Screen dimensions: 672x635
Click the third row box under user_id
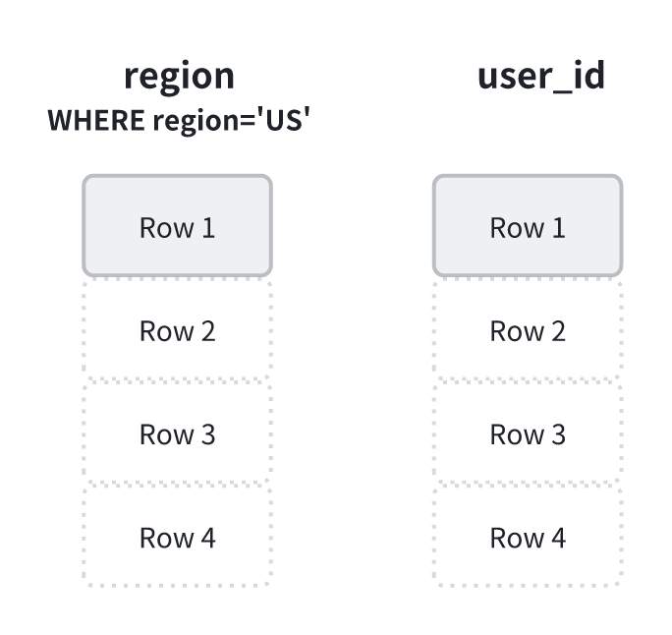tap(528, 434)
